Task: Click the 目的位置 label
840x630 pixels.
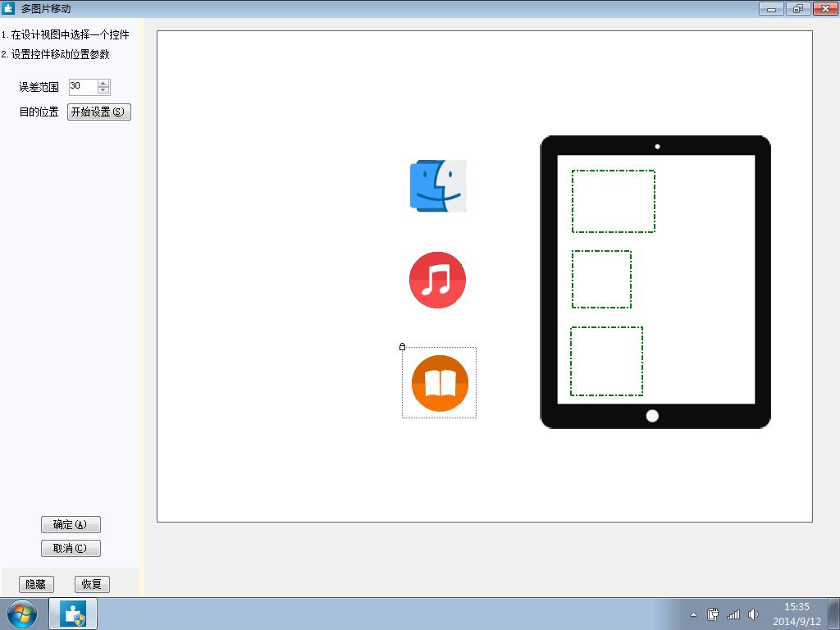Action: (39, 112)
